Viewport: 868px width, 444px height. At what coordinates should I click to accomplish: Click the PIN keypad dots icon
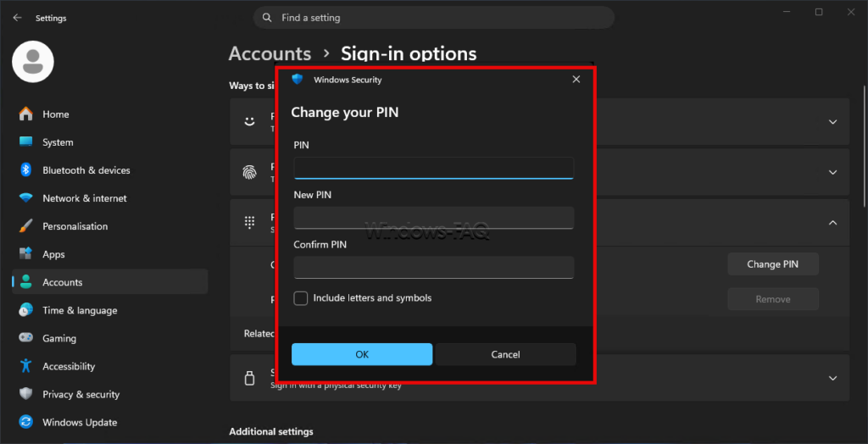tap(250, 223)
